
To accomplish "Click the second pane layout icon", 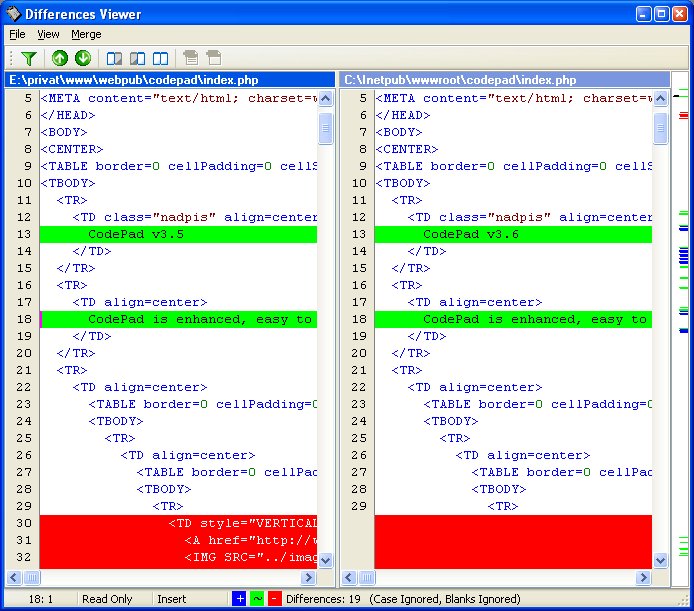I will [x=137, y=59].
